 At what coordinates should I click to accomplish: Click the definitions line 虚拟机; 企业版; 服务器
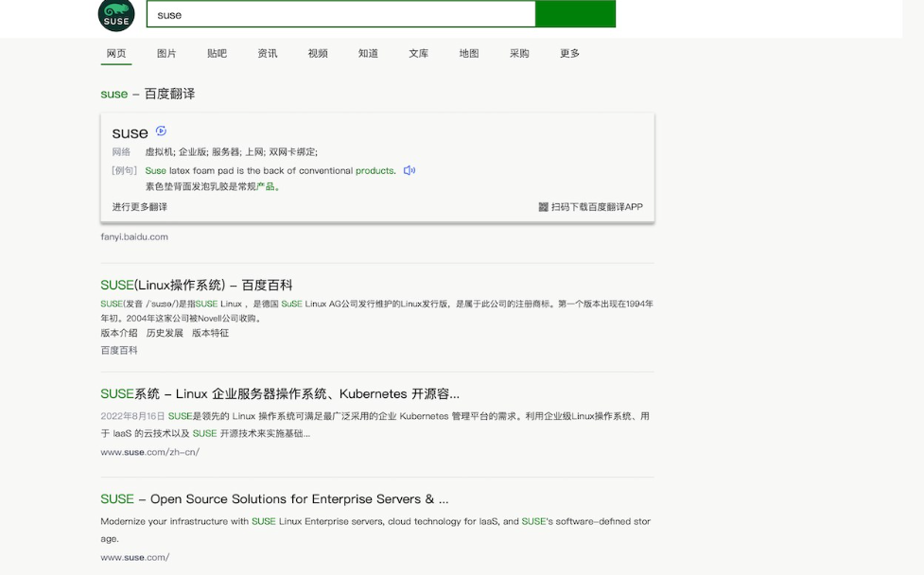point(232,152)
